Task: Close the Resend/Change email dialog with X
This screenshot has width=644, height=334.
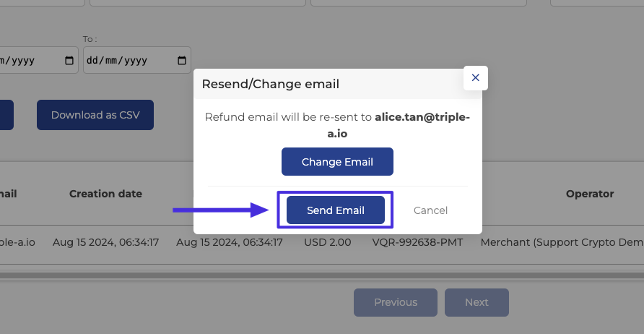Action: 475,78
